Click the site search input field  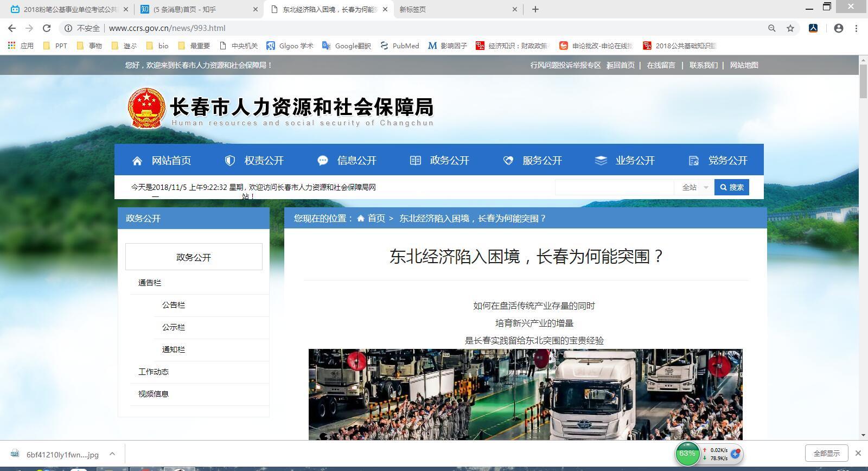point(614,187)
